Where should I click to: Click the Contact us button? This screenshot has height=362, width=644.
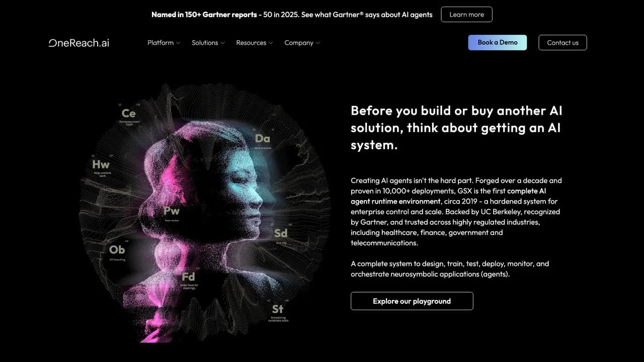562,43
